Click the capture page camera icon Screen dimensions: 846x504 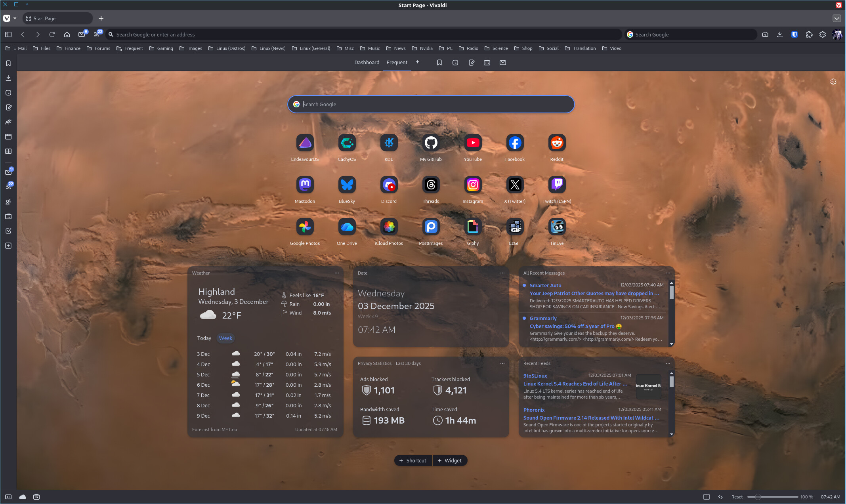coord(765,34)
